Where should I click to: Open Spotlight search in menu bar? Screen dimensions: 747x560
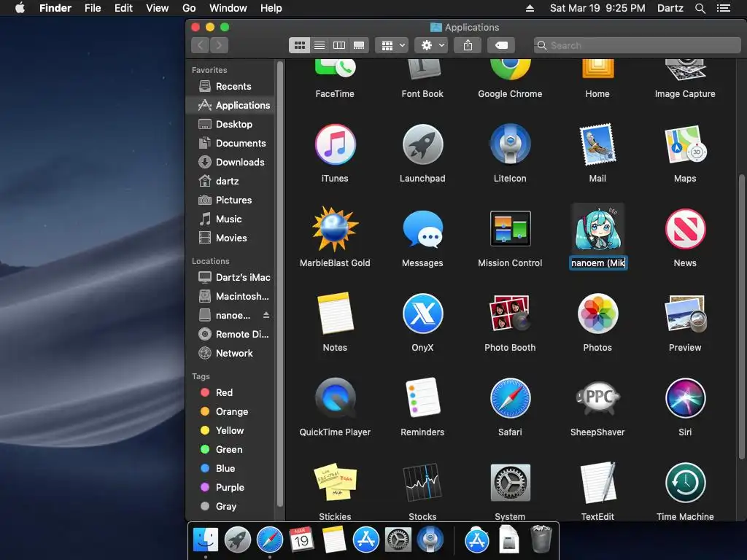tap(700, 8)
